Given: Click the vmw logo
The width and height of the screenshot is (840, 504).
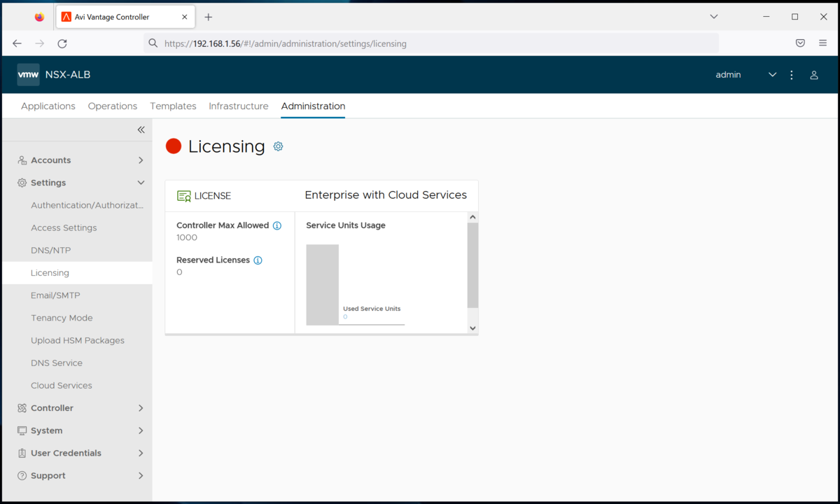Looking at the screenshot, I should click(x=29, y=75).
